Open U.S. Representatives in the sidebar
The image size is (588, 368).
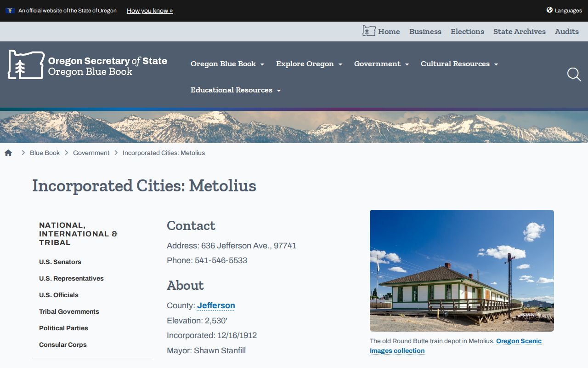tap(71, 278)
